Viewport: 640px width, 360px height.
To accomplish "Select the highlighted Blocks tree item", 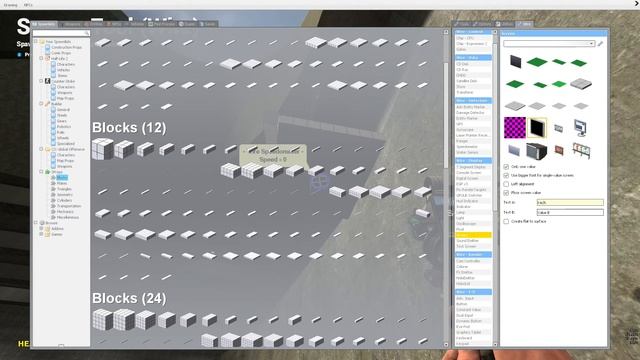I will [x=62, y=178].
